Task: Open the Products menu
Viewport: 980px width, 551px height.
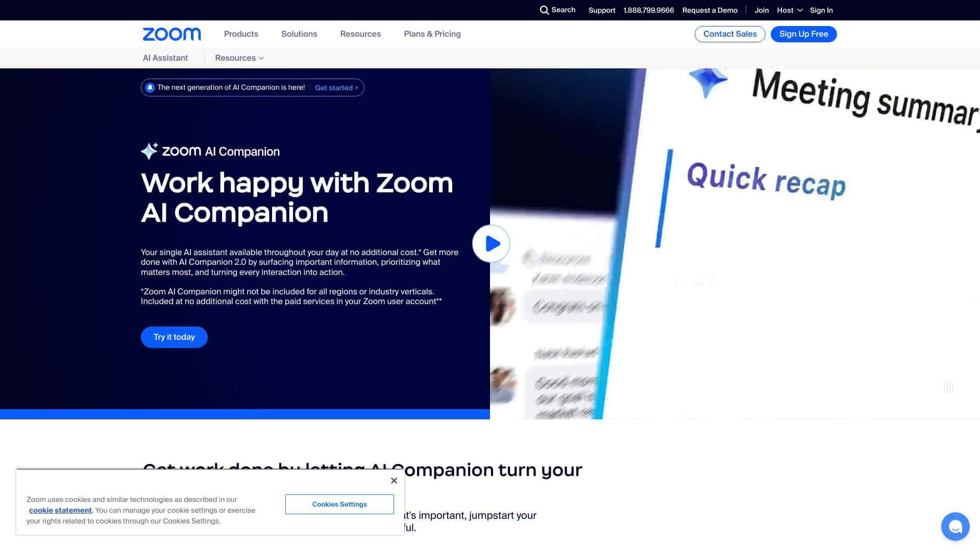Action: [240, 34]
